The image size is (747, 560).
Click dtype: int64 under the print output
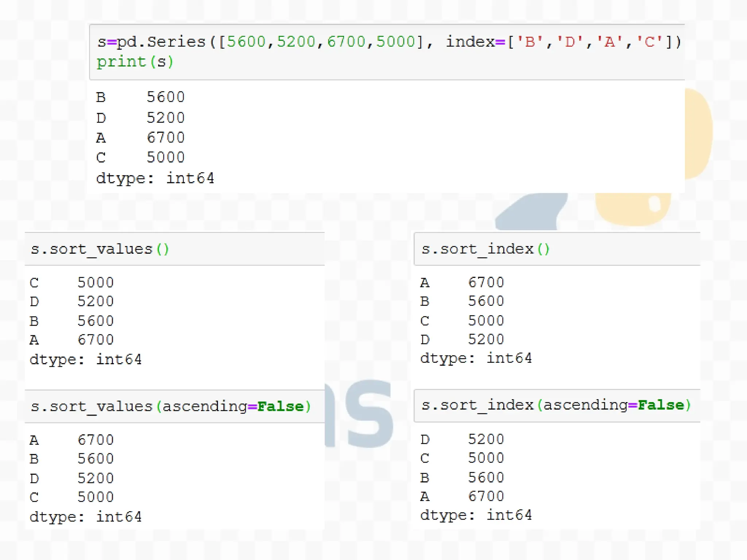155,179
